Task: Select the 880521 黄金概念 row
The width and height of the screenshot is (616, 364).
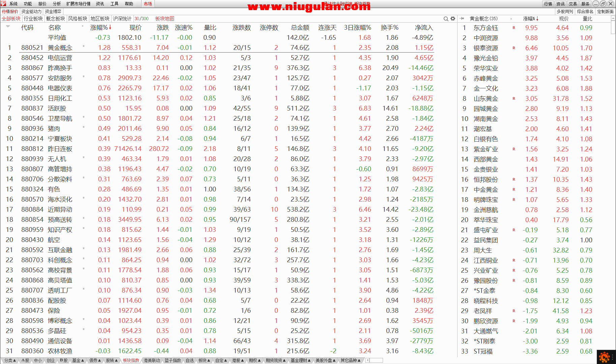Action: point(217,48)
